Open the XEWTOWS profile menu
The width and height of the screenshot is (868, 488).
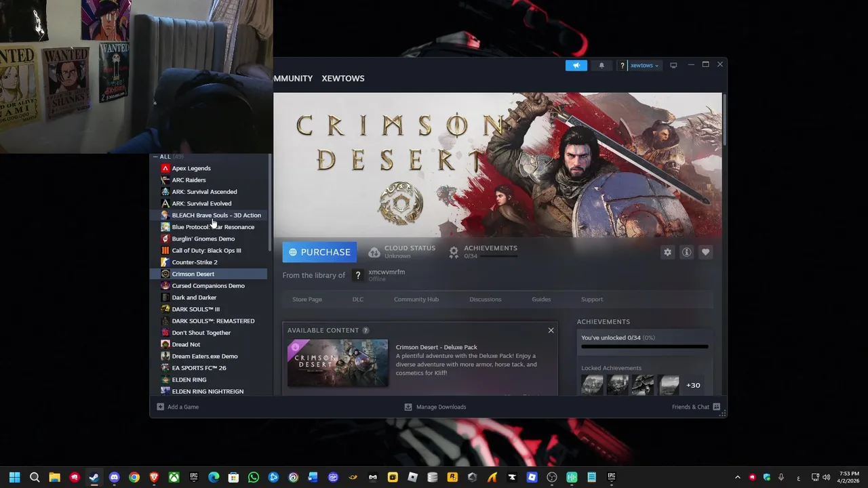[x=342, y=78]
